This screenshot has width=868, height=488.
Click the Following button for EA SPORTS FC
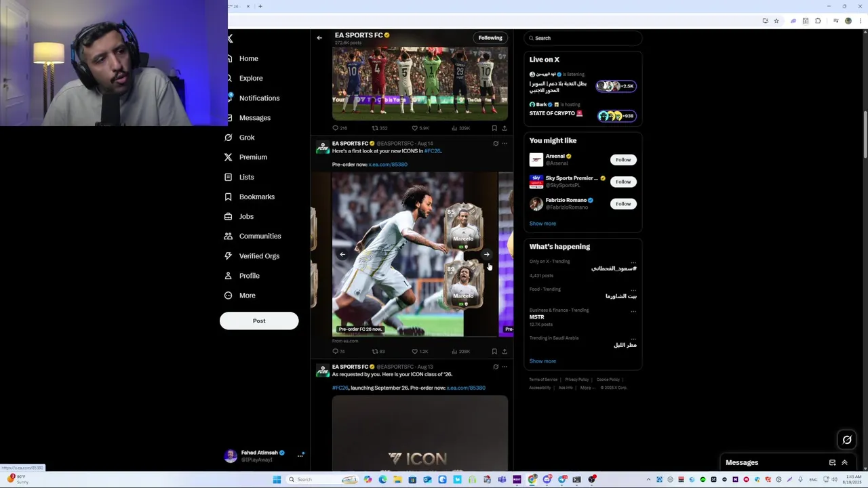pyautogui.click(x=490, y=38)
